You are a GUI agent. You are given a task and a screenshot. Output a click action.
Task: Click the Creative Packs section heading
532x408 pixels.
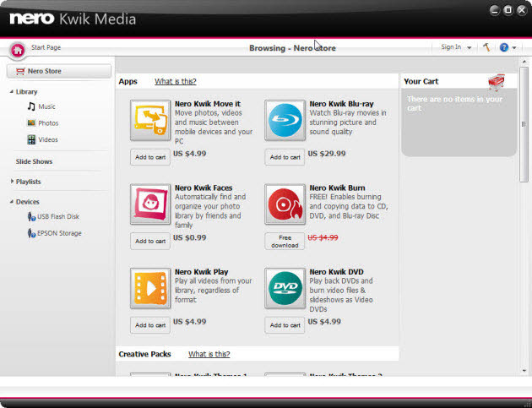pyautogui.click(x=145, y=354)
